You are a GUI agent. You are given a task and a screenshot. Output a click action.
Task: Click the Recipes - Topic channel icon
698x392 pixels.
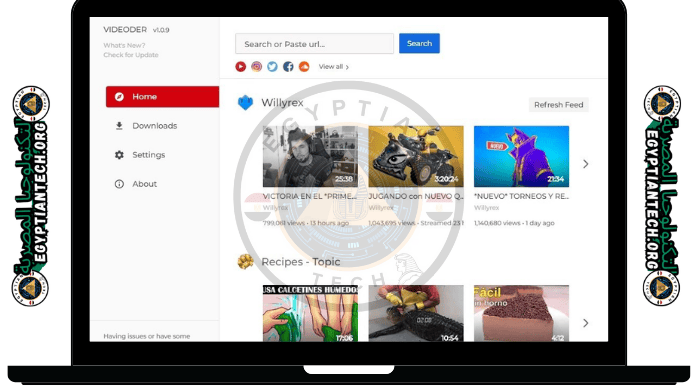click(x=245, y=262)
